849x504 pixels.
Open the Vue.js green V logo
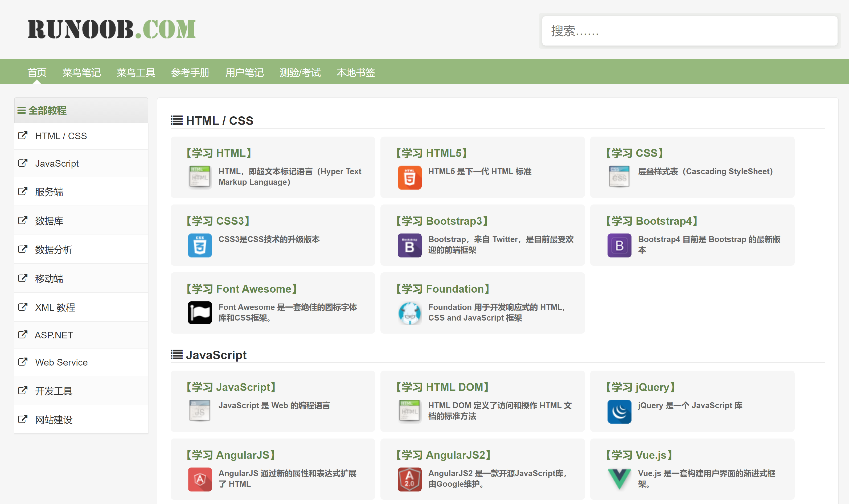pyautogui.click(x=619, y=479)
